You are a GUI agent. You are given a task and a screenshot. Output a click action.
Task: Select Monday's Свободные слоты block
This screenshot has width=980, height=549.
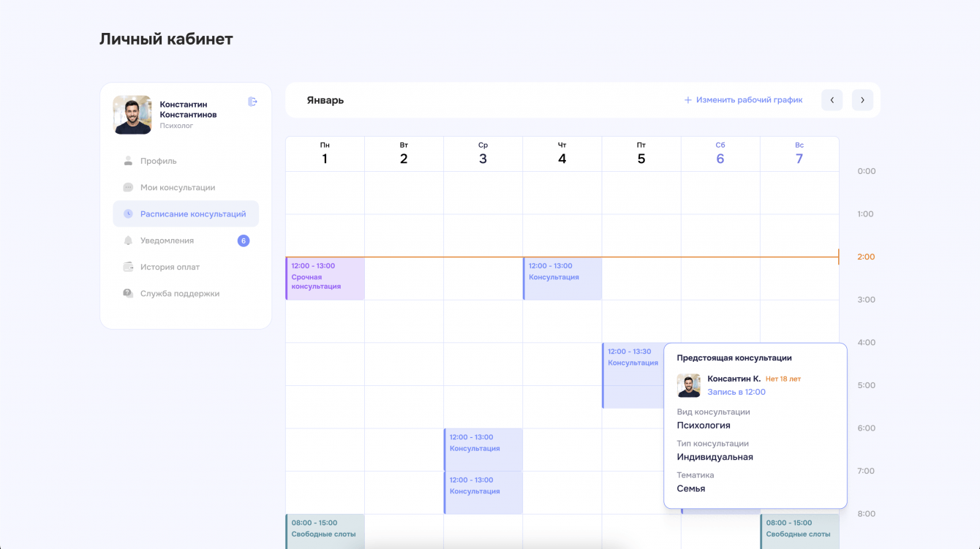[325, 531]
